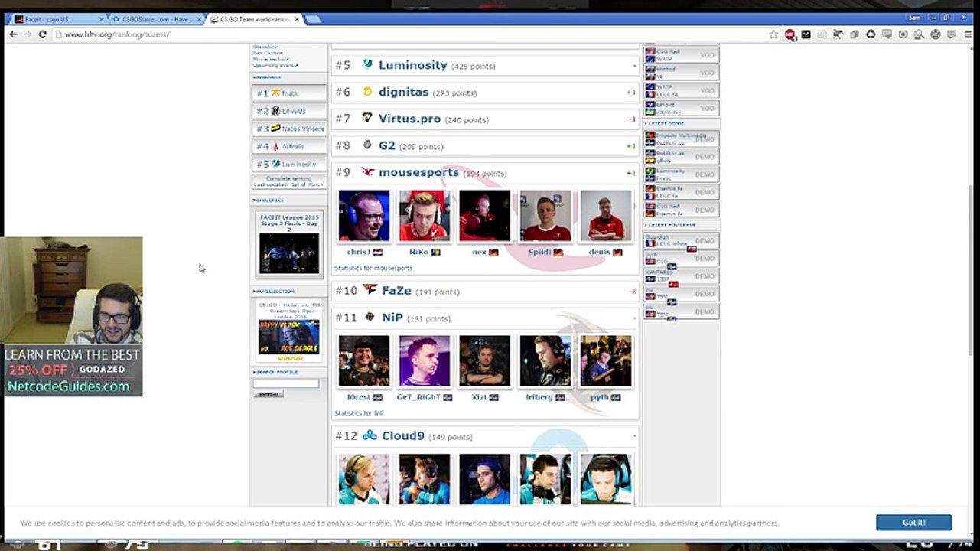This screenshot has width=980, height=551.
Task: Close the CSGOStakes.com tab
Action: click(199, 19)
